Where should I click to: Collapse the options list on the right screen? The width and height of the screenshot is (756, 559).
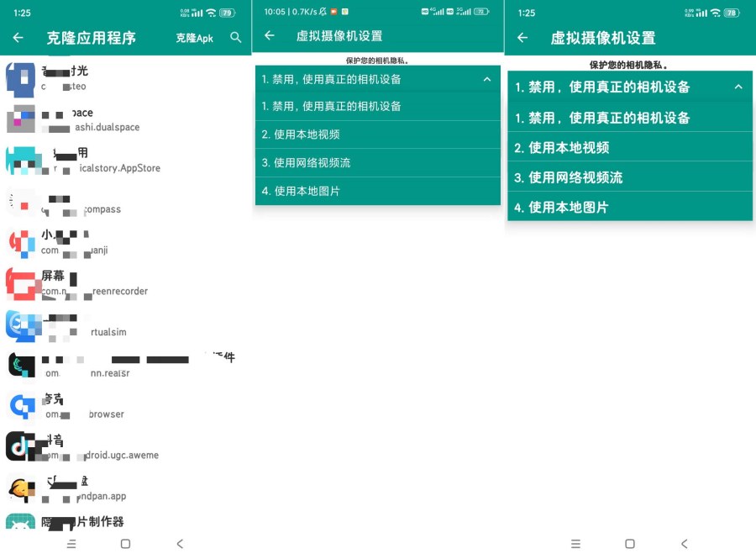tap(738, 86)
